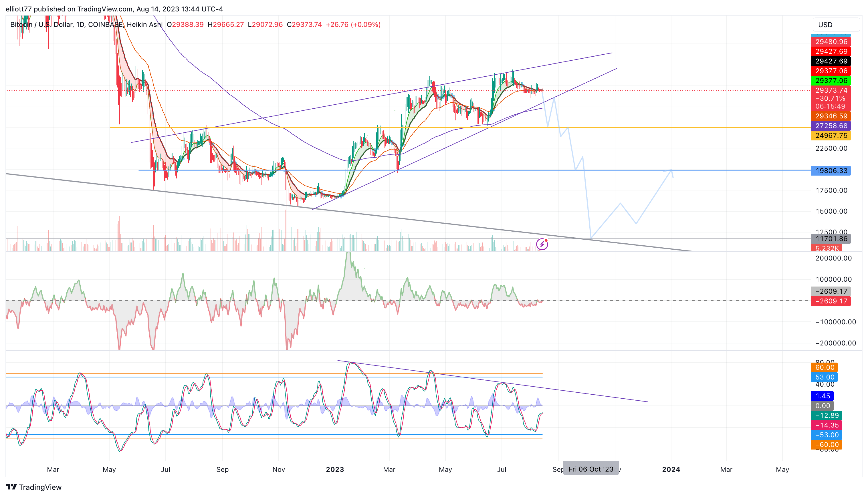Click the Fri 06 Oct '23 date marker
The width and height of the screenshot is (868, 497).
point(591,469)
